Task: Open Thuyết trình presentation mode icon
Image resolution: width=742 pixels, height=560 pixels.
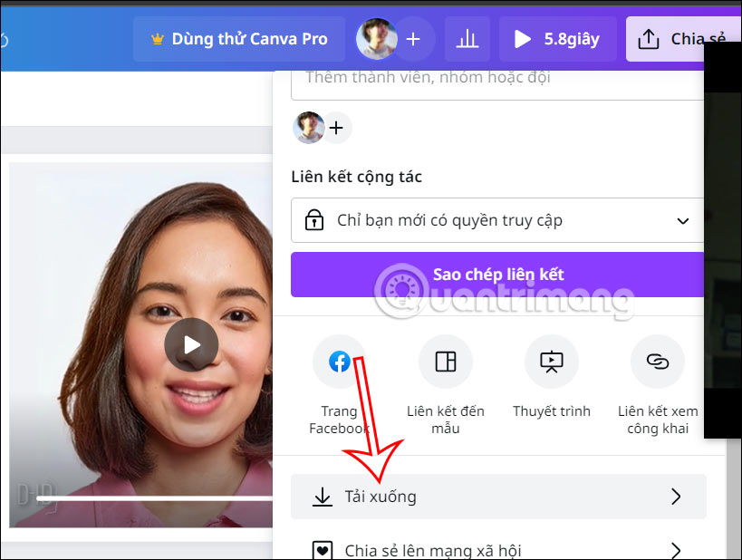Action: pos(551,361)
